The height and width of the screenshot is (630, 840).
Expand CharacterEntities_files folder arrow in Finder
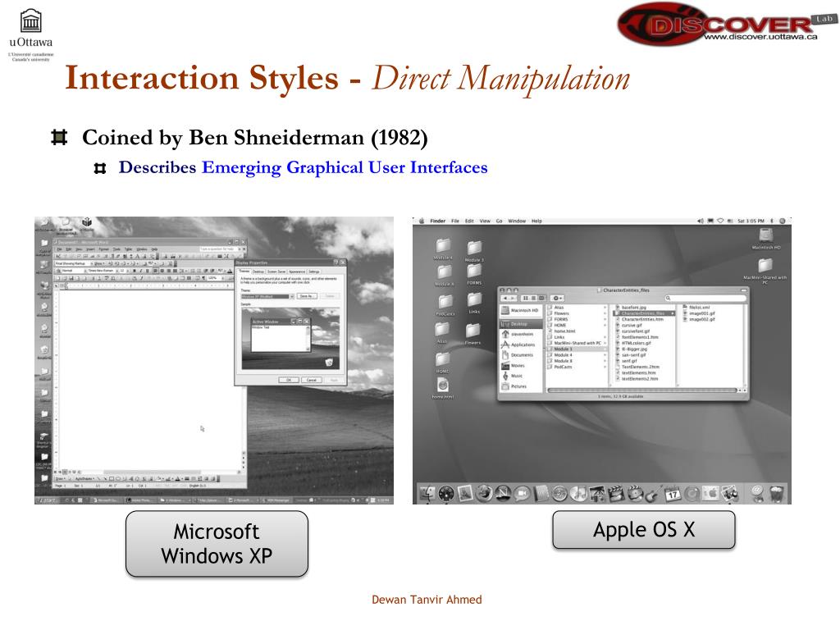tap(673, 313)
